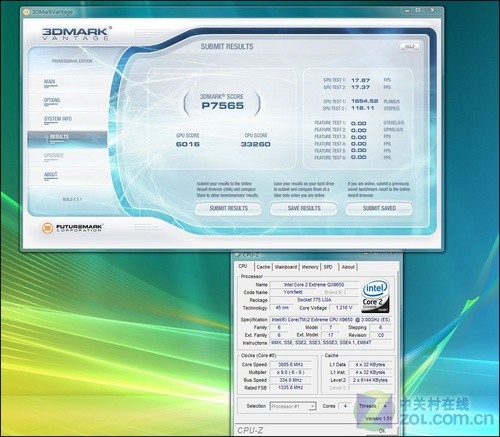The image size is (500, 437).
Task: Click the L1 Inst. value 4 x 32 KBytes
Action: 370,372
